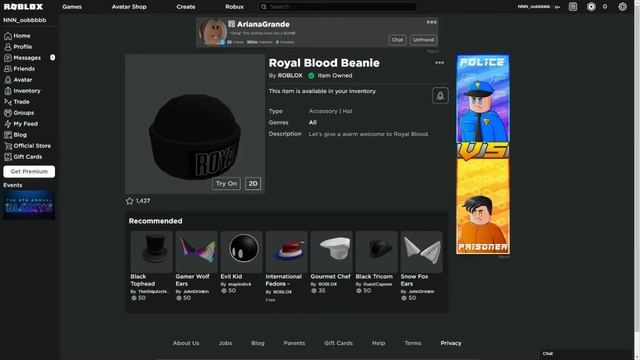Open the Black Tophead recommended item
The image size is (640, 360).
tap(152, 266)
